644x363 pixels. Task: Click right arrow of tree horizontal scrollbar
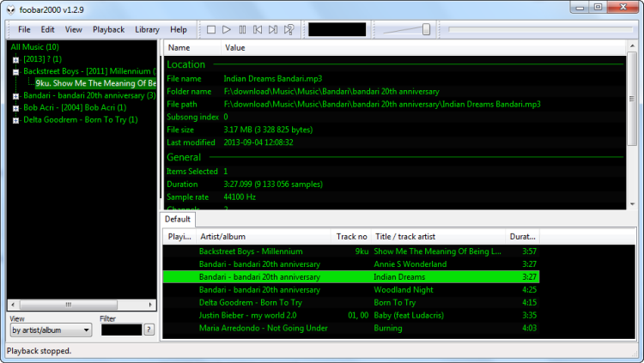[x=150, y=305]
